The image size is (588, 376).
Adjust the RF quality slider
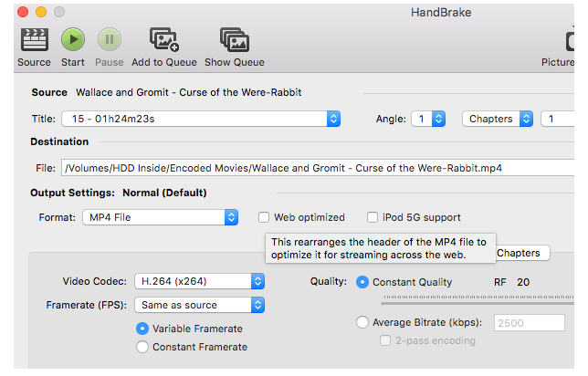(475, 298)
